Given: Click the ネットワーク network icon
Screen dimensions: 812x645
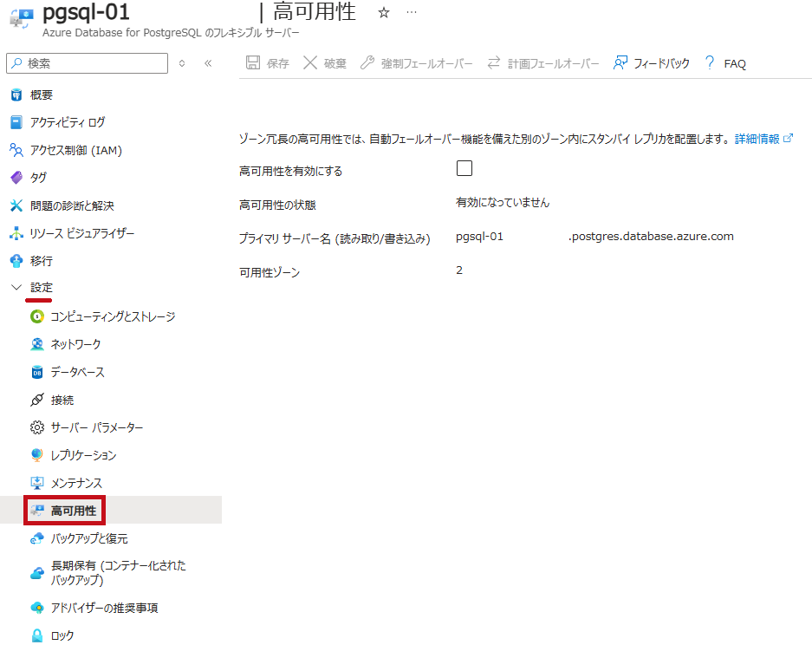Looking at the screenshot, I should 37,344.
